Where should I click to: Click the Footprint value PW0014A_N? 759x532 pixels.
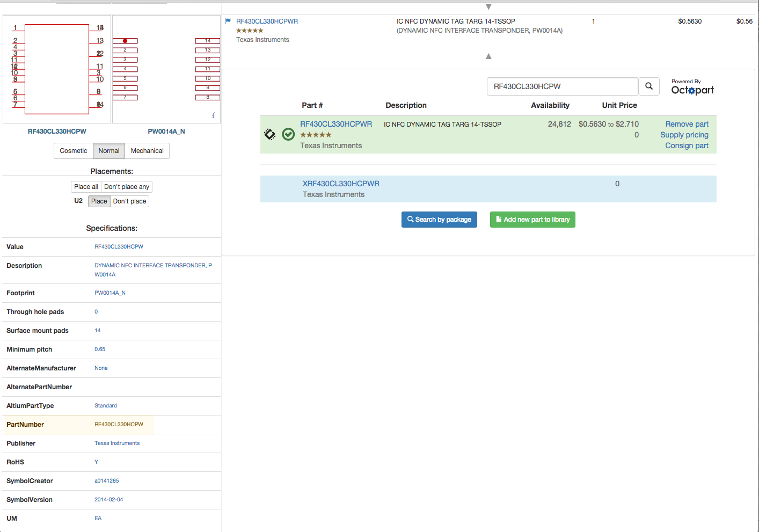click(x=110, y=293)
